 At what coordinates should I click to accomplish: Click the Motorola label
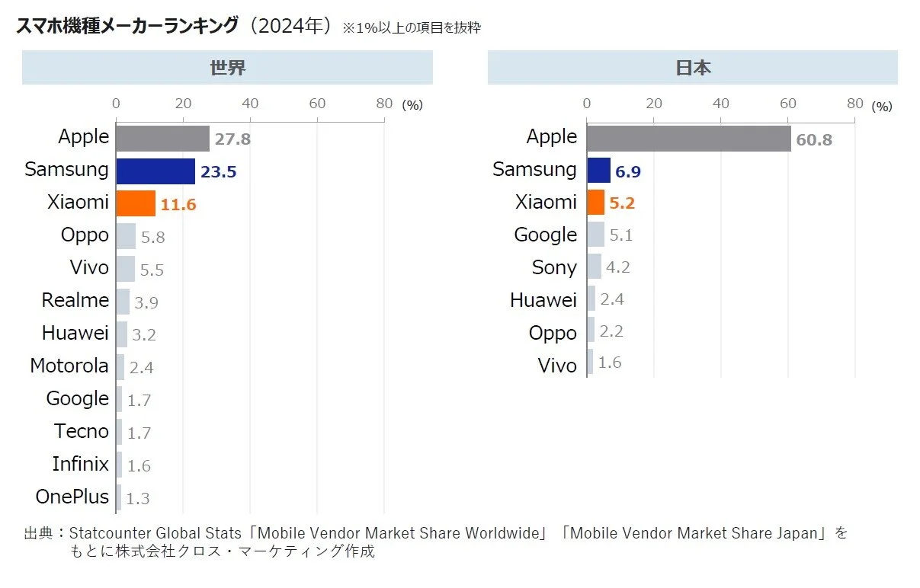coord(69,366)
